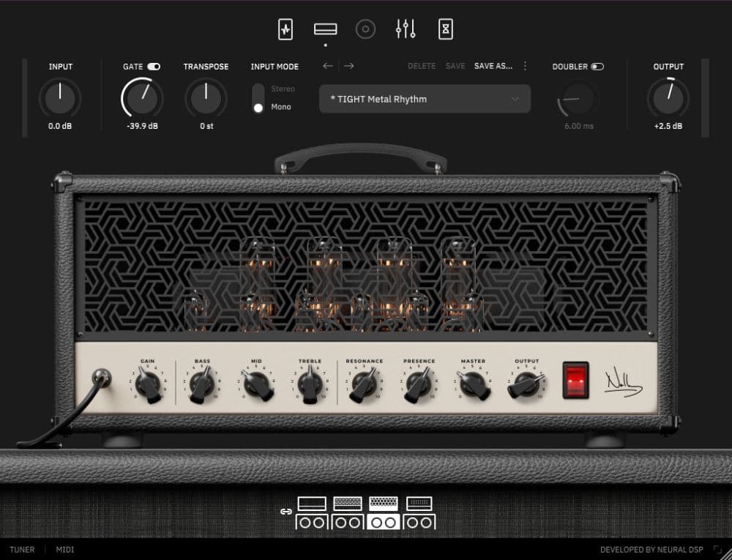
Task: Toggle the amp-cab link chain icon
Action: tap(285, 512)
